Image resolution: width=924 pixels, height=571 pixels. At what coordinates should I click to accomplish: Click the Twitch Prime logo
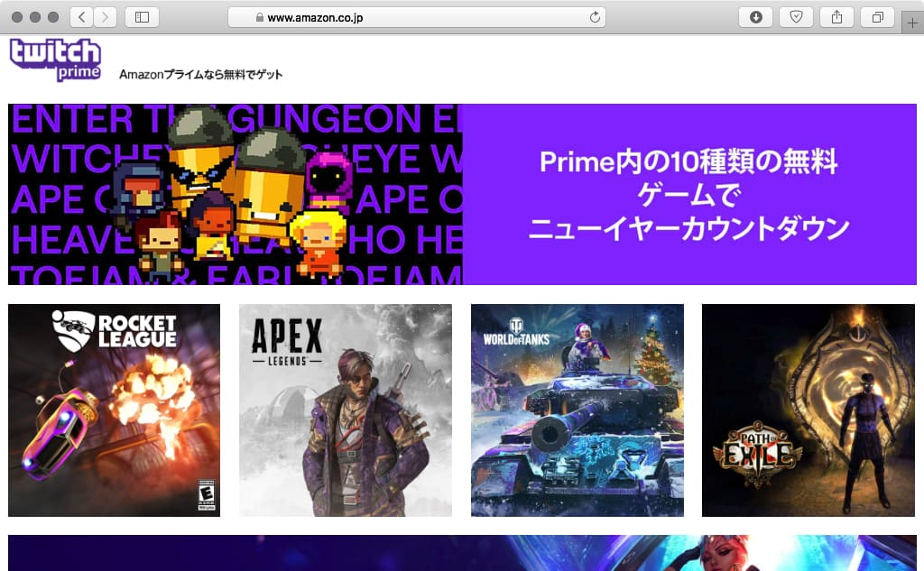coord(55,60)
